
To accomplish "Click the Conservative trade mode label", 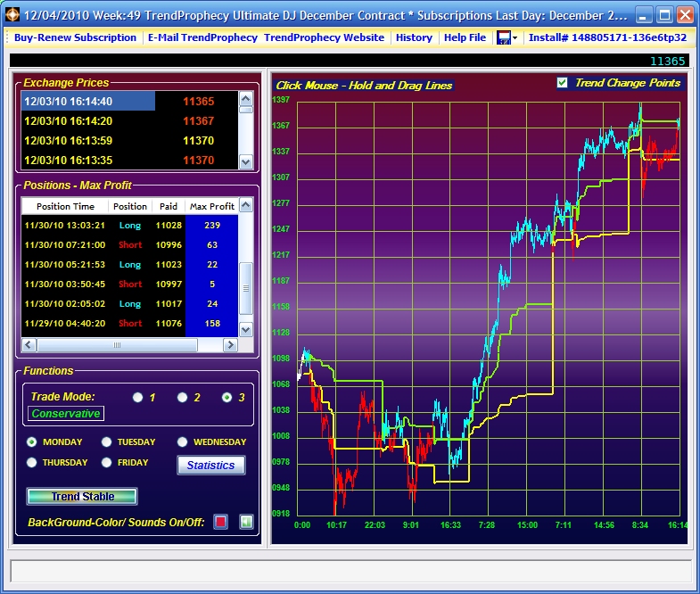I will point(66,413).
